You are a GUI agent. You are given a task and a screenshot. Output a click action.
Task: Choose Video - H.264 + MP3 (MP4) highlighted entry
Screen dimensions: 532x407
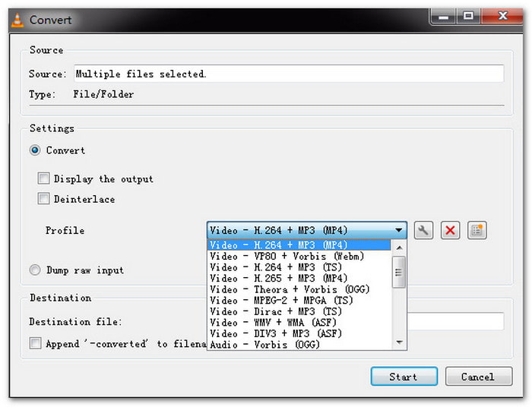[299, 245]
